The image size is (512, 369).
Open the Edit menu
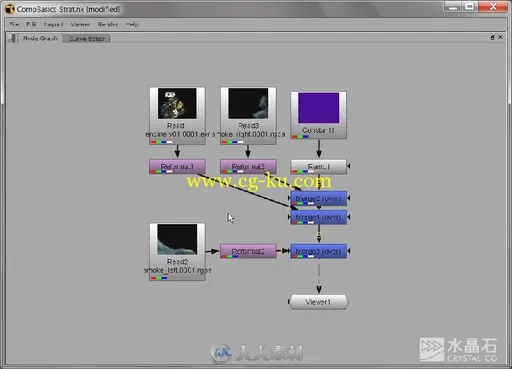[x=31, y=24]
